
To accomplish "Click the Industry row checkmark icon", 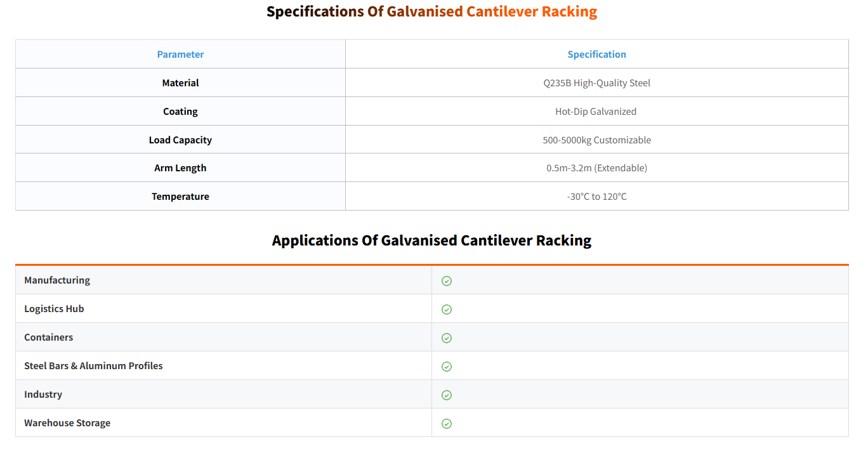I will (x=447, y=395).
